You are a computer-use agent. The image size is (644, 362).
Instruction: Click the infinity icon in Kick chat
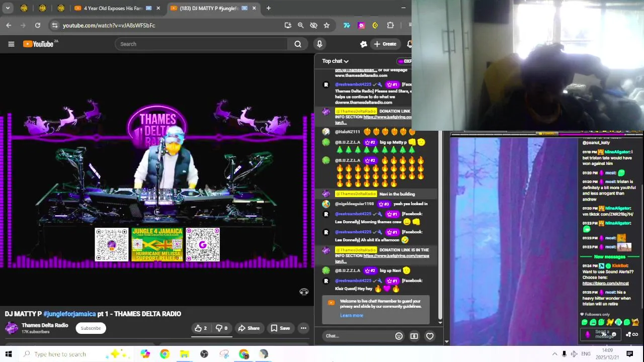tap(635, 334)
